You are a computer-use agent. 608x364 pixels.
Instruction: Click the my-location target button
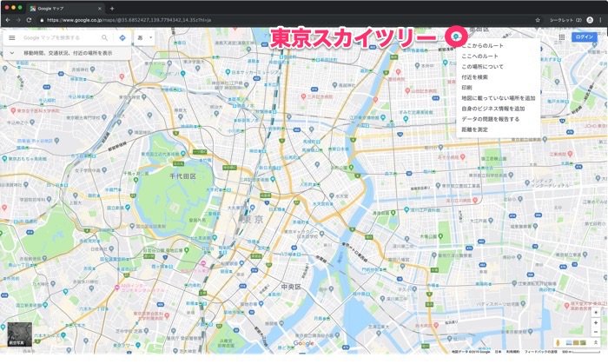coord(596,313)
